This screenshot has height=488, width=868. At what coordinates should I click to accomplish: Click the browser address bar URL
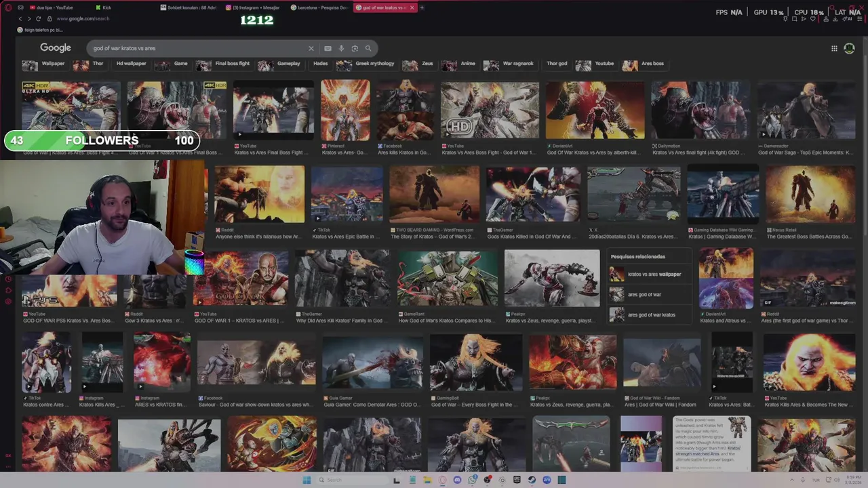click(83, 18)
